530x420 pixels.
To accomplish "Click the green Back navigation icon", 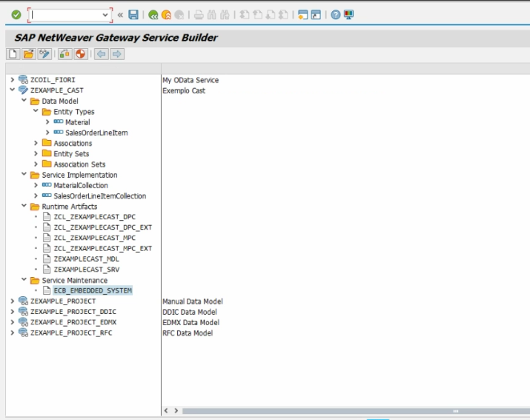I will 153,15.
